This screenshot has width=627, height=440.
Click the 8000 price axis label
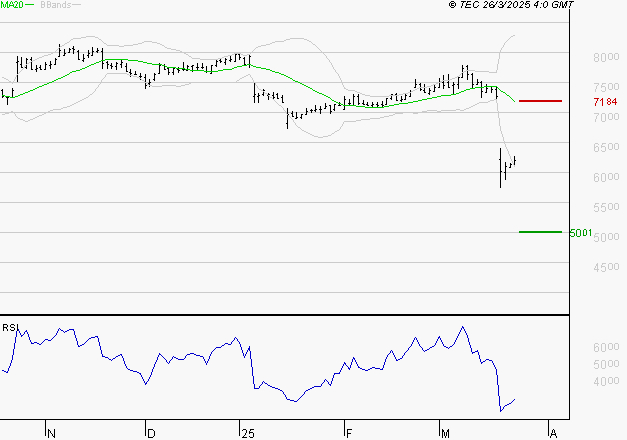coord(606,57)
